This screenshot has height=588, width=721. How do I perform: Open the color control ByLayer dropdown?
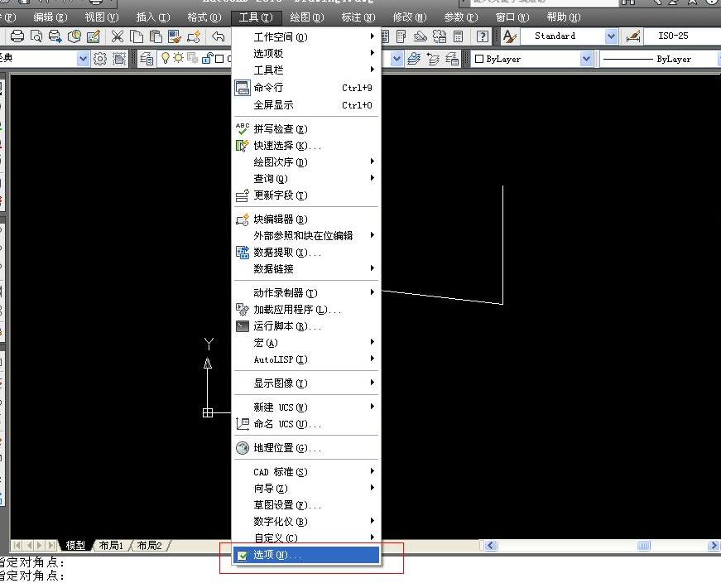click(586, 59)
